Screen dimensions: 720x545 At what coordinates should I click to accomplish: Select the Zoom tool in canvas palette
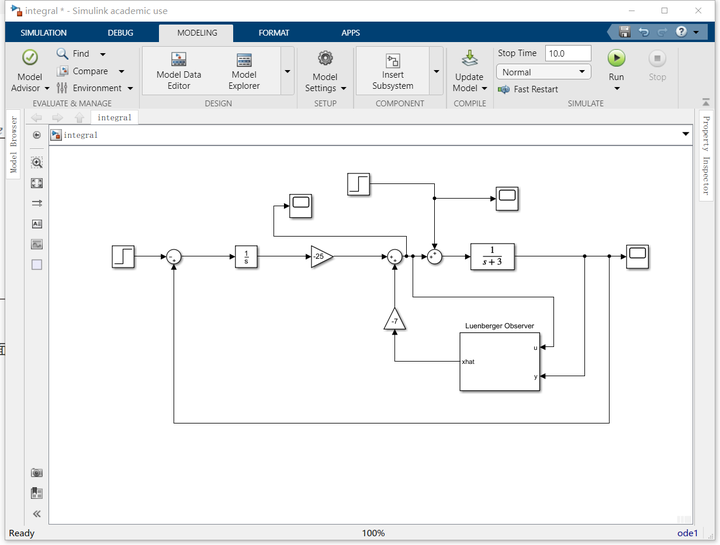click(x=37, y=163)
